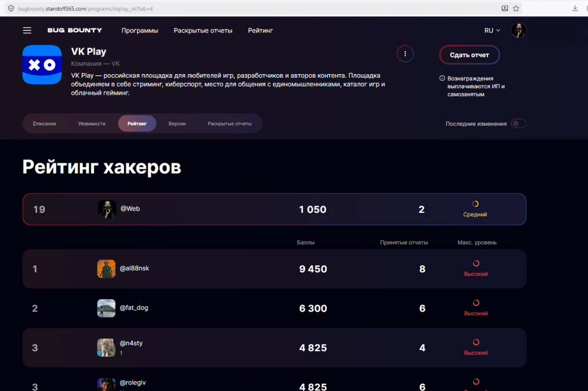Switch to the Версии tab
Screen dimensions: 588x391
pos(177,123)
